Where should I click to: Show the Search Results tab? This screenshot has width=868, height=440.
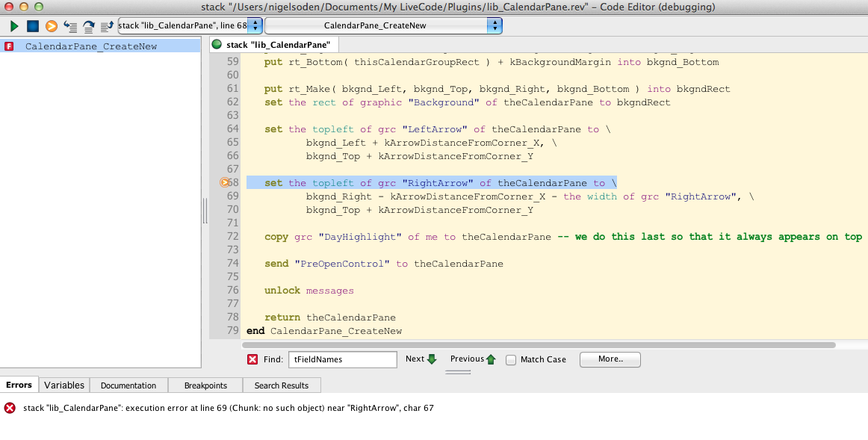(282, 385)
